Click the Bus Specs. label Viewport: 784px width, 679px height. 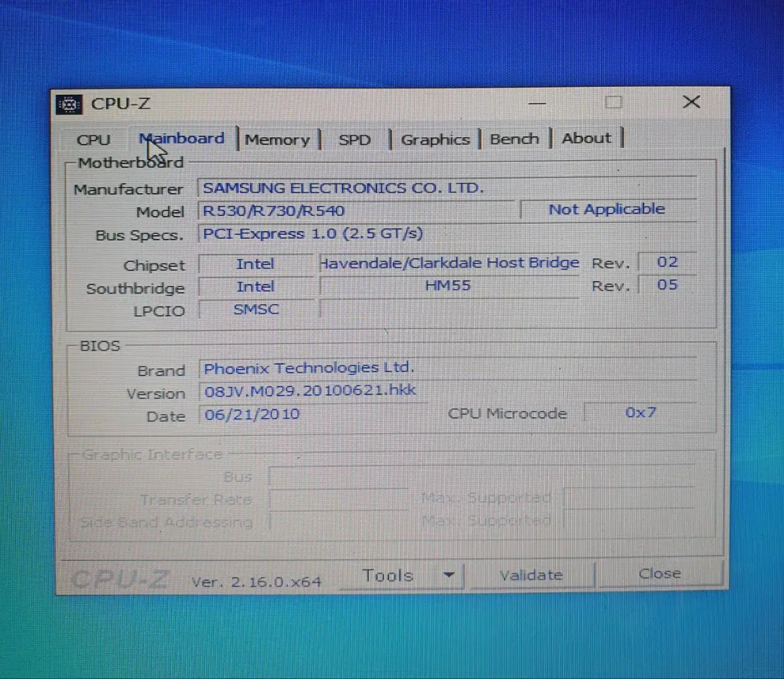139,235
